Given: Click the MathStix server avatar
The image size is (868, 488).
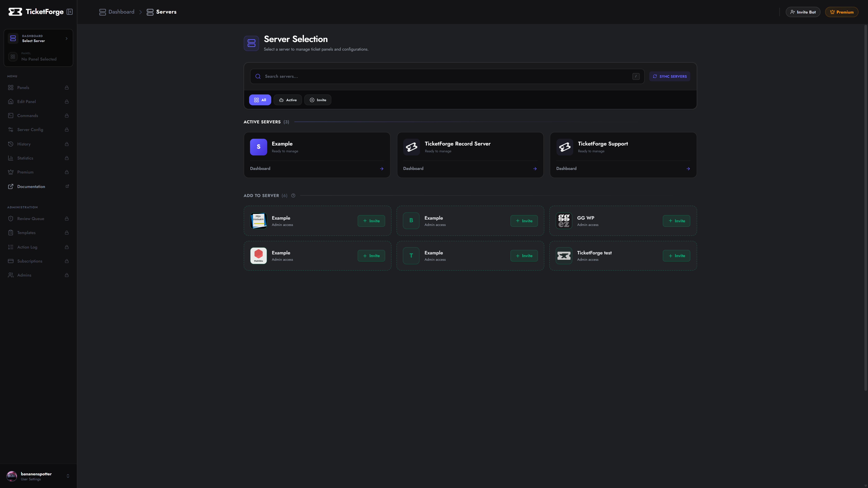Looking at the screenshot, I should point(258,256).
